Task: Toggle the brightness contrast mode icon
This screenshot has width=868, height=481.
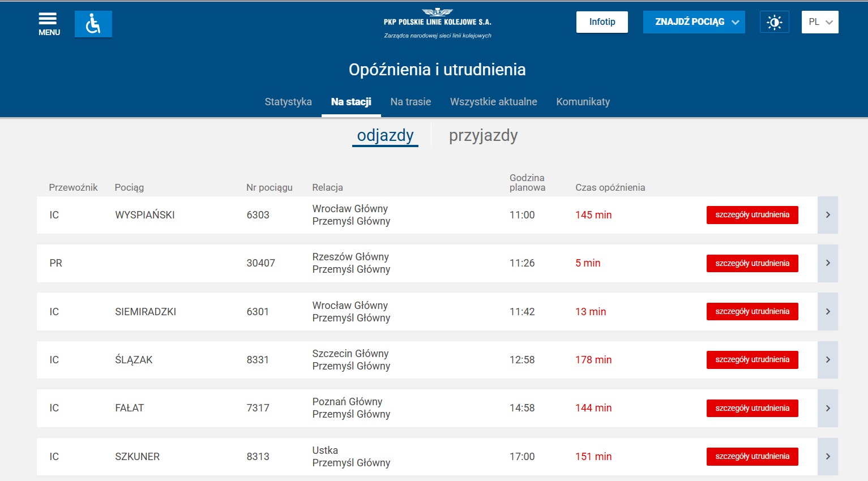Action: 774,22
